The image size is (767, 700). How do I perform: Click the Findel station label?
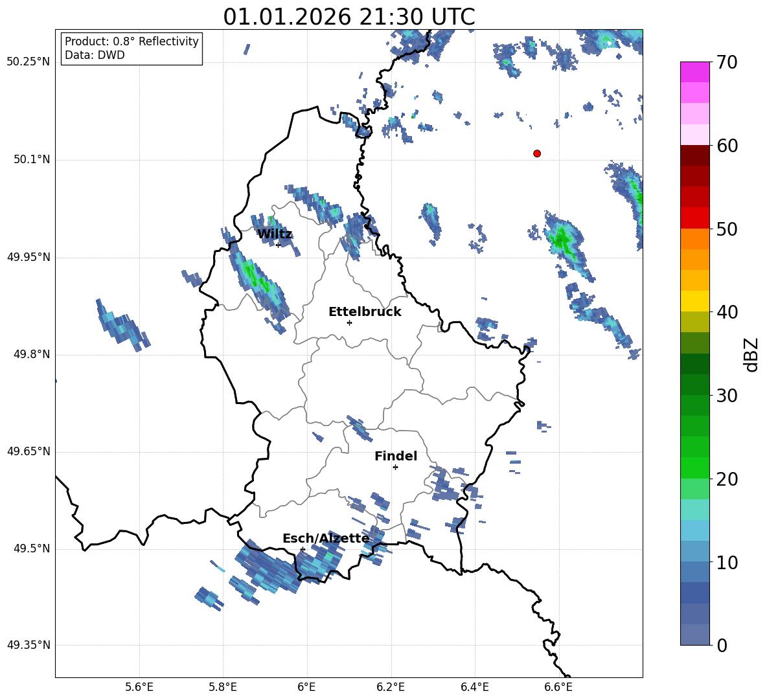click(396, 456)
